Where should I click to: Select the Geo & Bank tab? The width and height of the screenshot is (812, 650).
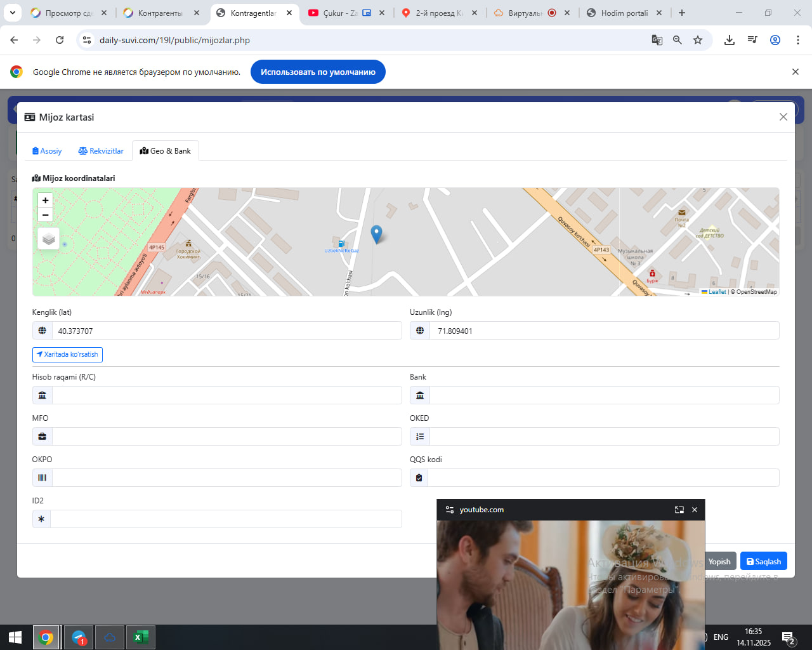pyautogui.click(x=166, y=151)
